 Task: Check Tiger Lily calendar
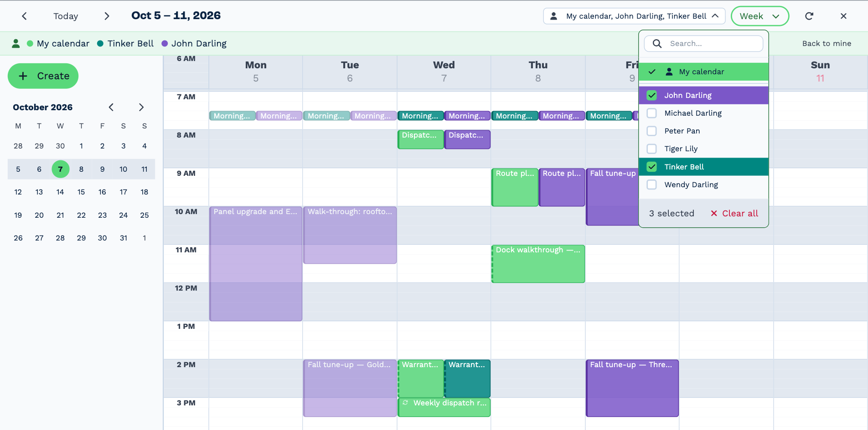[x=652, y=148]
